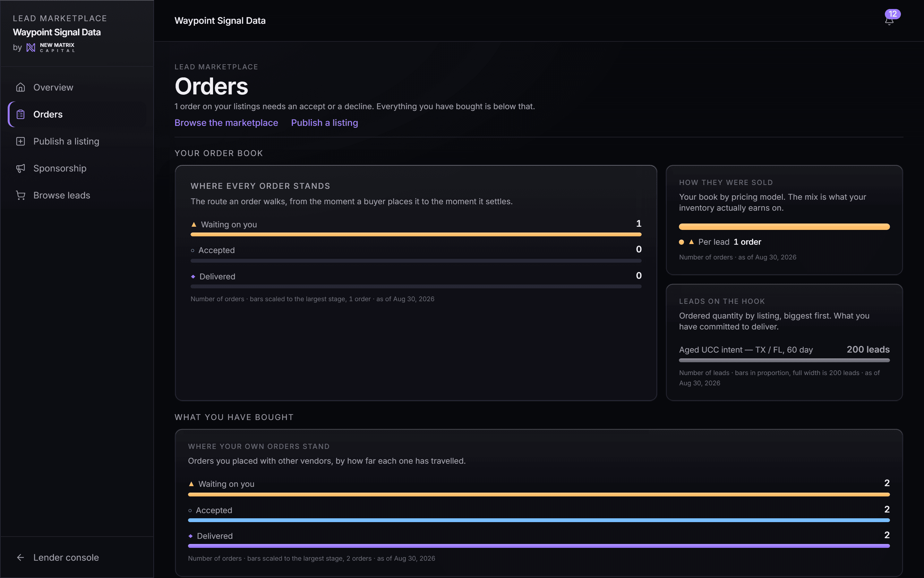Click the Aged UCC intent — TX / FL listing

[x=746, y=350]
